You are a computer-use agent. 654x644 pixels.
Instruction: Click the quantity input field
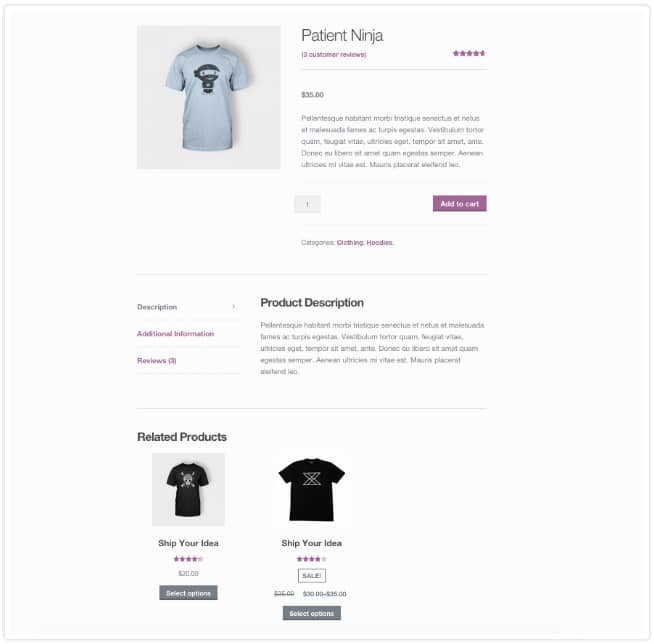pos(307,204)
